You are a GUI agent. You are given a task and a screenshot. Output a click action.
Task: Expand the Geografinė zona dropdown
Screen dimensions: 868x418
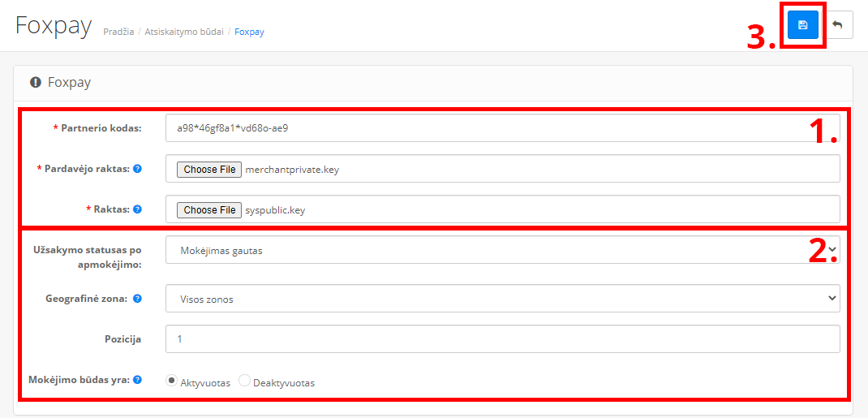pyautogui.click(x=503, y=299)
